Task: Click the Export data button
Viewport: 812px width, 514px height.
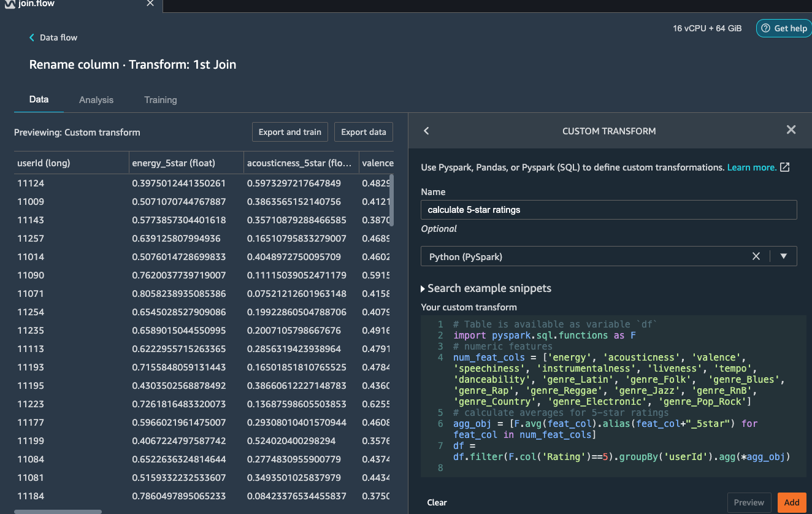Action: (x=364, y=132)
